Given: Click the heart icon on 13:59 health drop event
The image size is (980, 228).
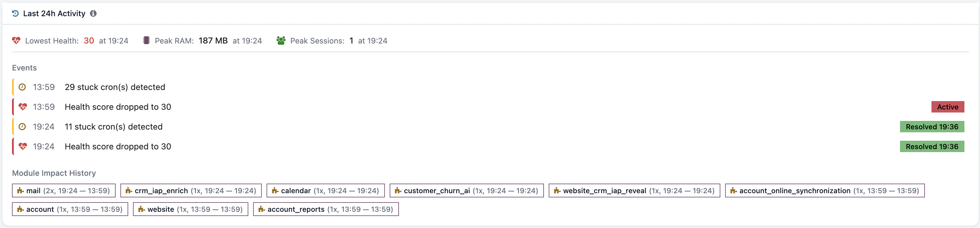Looking at the screenshot, I should (23, 107).
